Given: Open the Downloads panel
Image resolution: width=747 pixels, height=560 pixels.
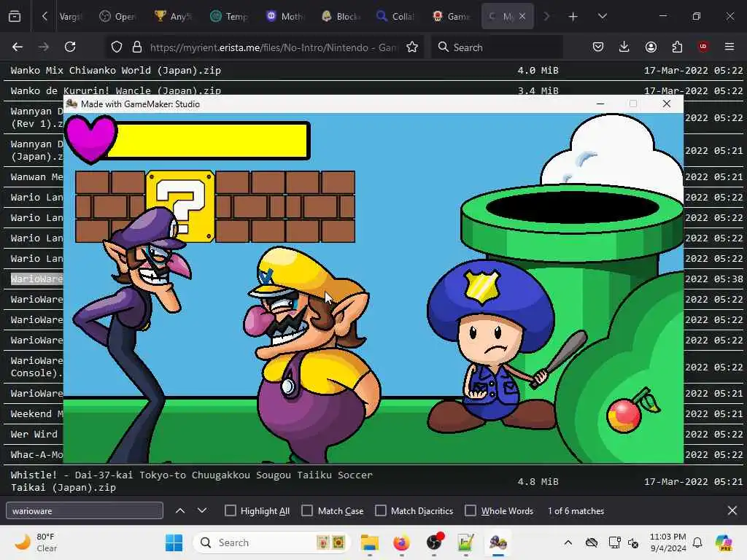Looking at the screenshot, I should pos(624,47).
